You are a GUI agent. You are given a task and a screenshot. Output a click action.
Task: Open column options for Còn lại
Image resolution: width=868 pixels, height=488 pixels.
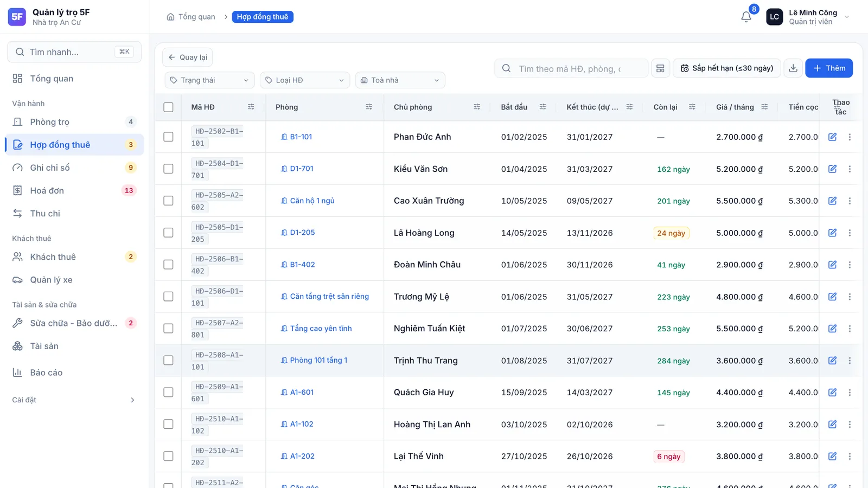(692, 107)
